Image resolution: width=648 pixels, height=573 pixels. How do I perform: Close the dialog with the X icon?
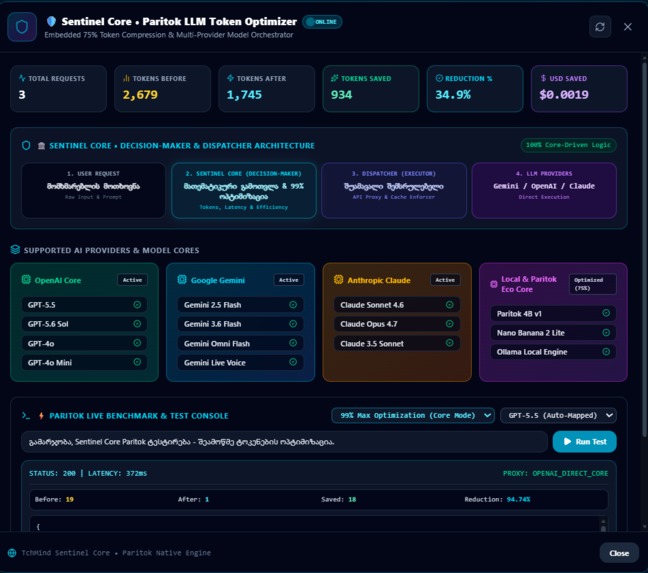coord(627,27)
